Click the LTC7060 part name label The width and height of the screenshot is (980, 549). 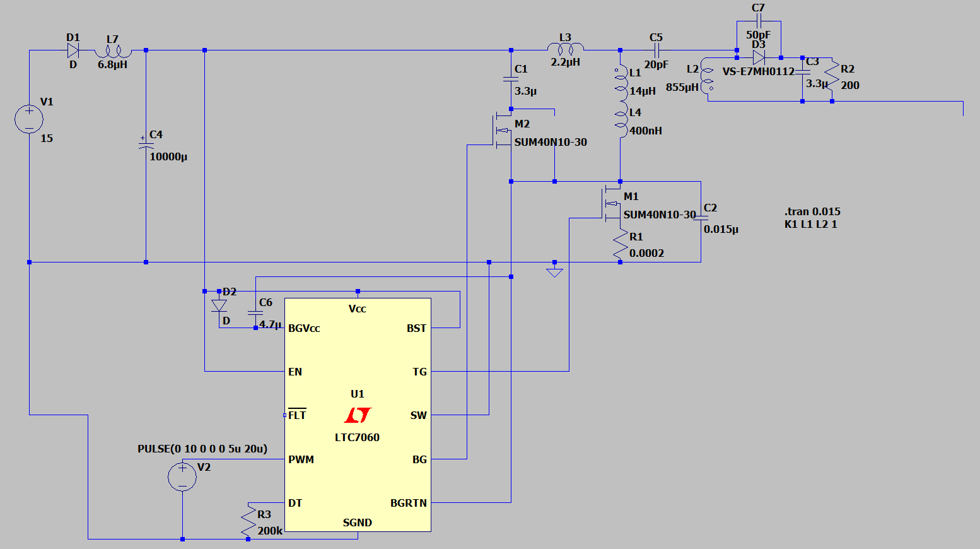tap(357, 437)
